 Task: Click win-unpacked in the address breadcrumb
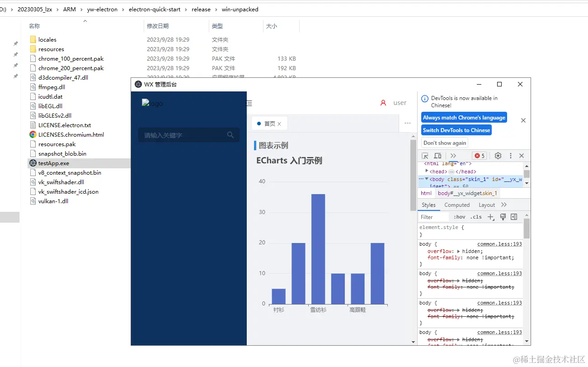coord(240,9)
